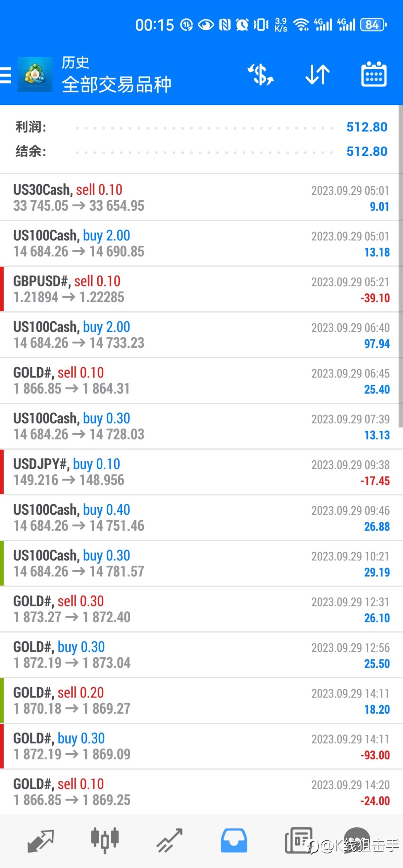The height and width of the screenshot is (868, 403).
Task: Open the News tab icon
Action: pyautogui.click(x=298, y=841)
